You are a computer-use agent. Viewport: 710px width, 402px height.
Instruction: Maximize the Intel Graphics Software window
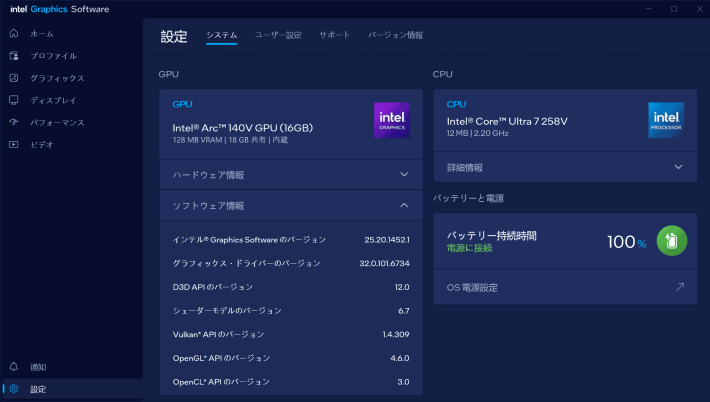(674, 9)
